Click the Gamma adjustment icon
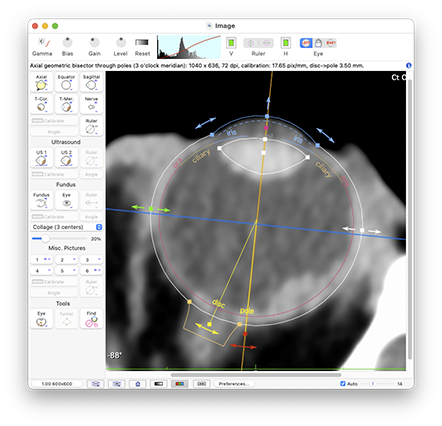Viewport: 442px width, 426px height. tap(42, 43)
